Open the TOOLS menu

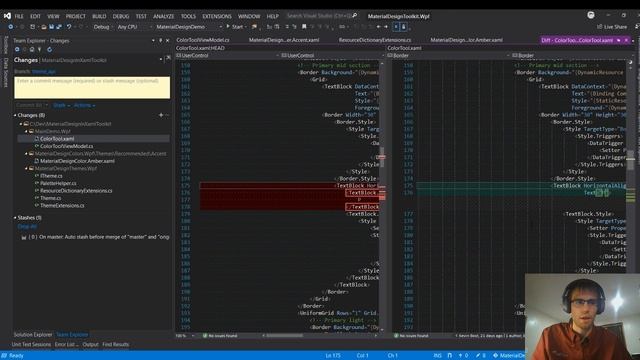(188, 16)
